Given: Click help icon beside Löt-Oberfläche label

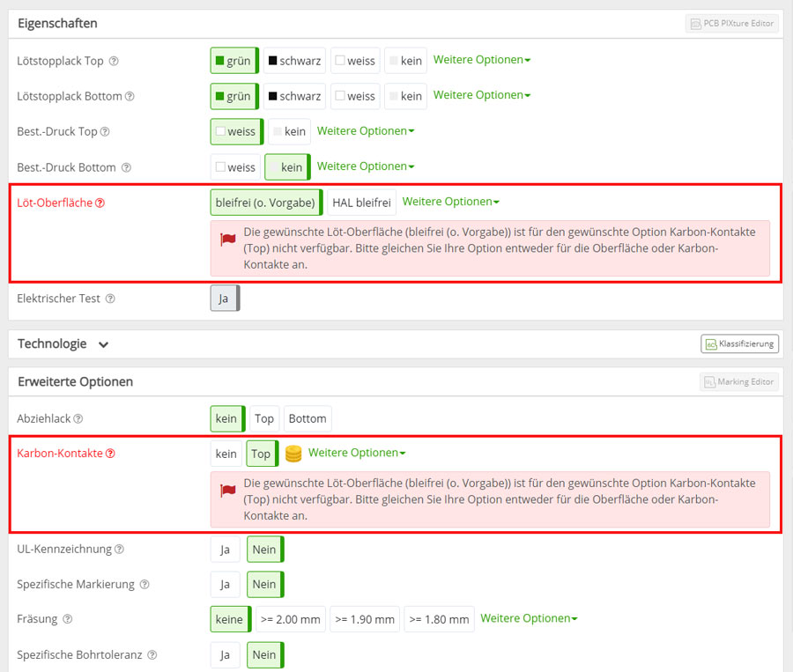Looking at the screenshot, I should coord(100,203).
